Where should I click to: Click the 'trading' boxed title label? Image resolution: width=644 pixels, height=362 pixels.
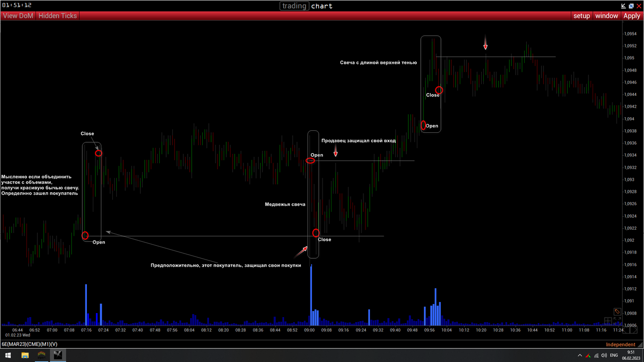click(294, 6)
